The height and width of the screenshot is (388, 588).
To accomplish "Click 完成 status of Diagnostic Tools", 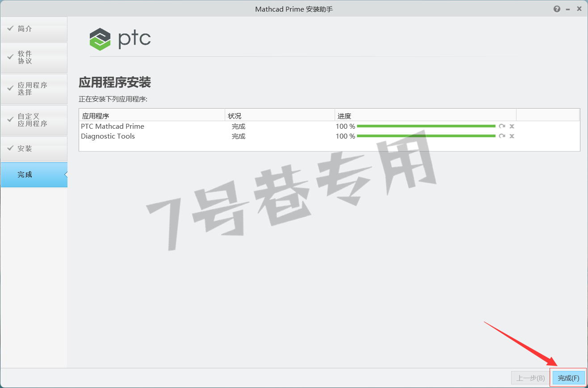I will coord(239,136).
